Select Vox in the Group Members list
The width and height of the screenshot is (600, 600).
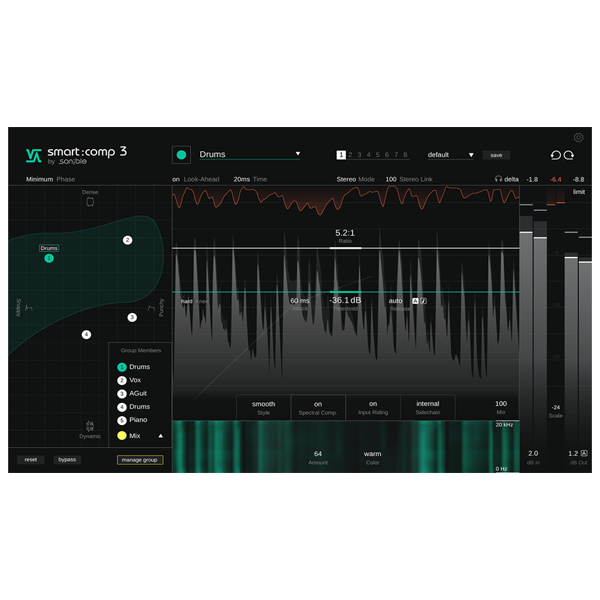pos(135,381)
